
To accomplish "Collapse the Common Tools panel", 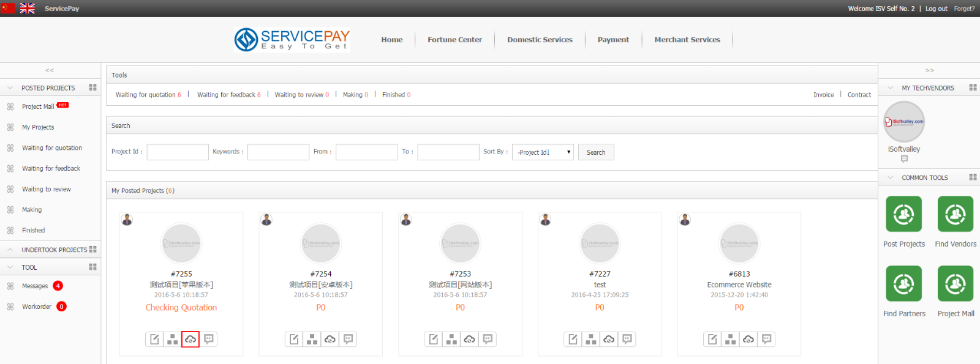I will click(891, 177).
